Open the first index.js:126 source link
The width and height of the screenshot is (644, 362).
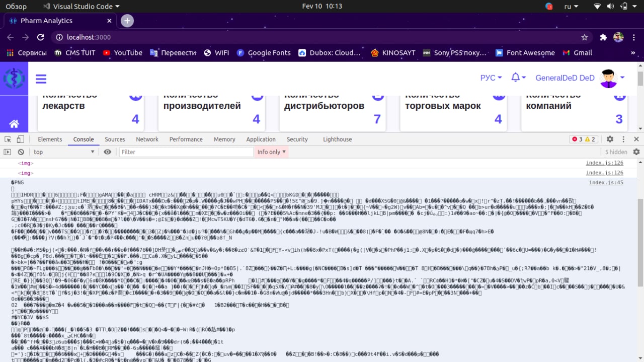coord(604,163)
